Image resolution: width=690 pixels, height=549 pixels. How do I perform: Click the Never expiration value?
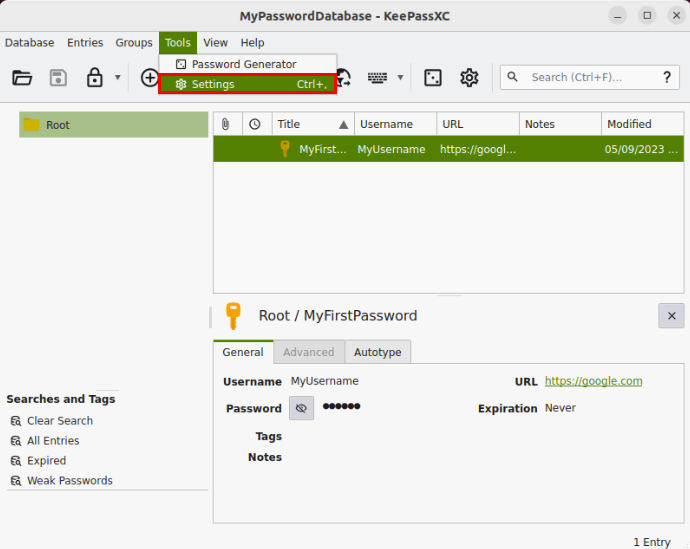(560, 408)
